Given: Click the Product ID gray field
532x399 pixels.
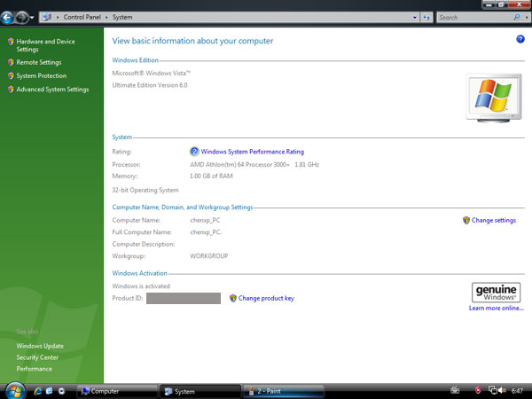Looking at the screenshot, I should click(184, 298).
